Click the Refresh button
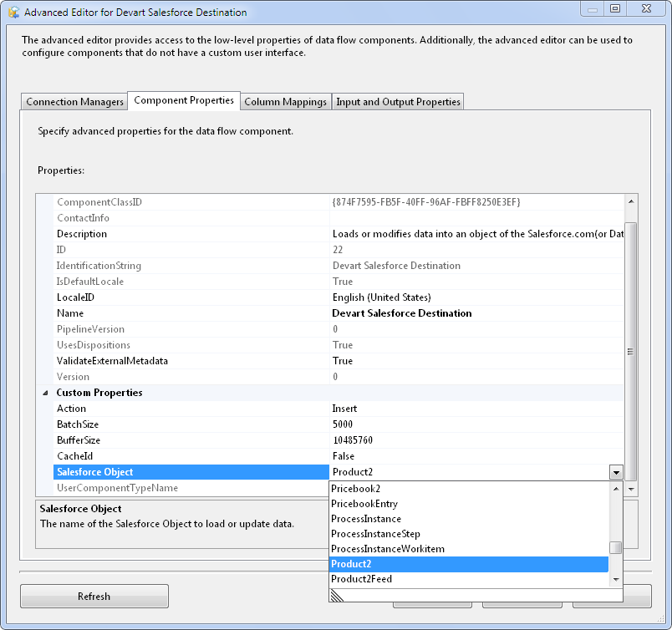Viewport: 672px width, 630px height. tap(94, 596)
